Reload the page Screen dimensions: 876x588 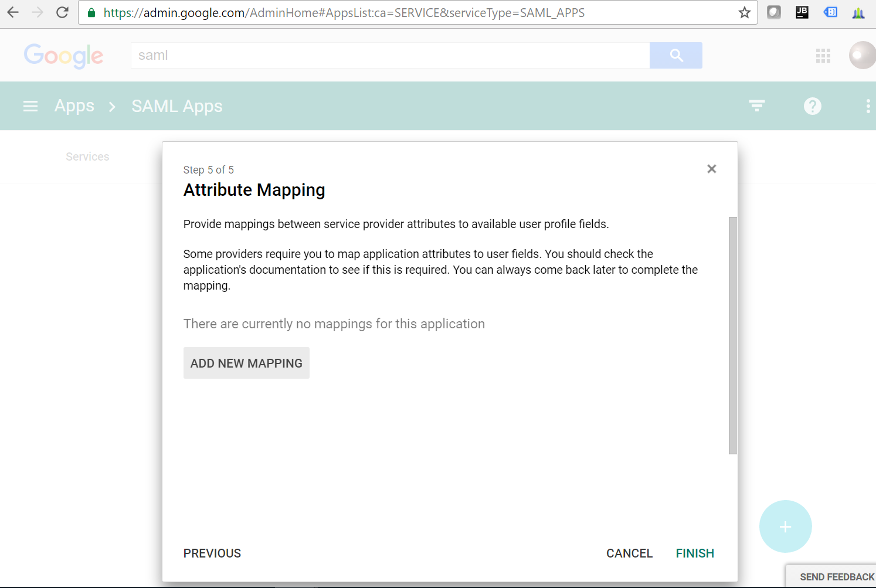point(62,12)
